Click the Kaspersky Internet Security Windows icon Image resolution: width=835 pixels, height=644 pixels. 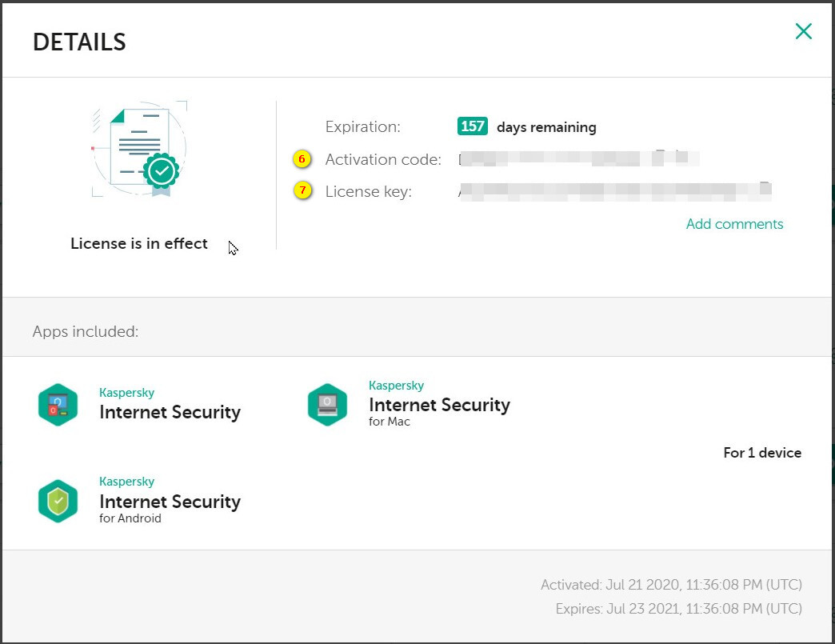click(x=58, y=405)
